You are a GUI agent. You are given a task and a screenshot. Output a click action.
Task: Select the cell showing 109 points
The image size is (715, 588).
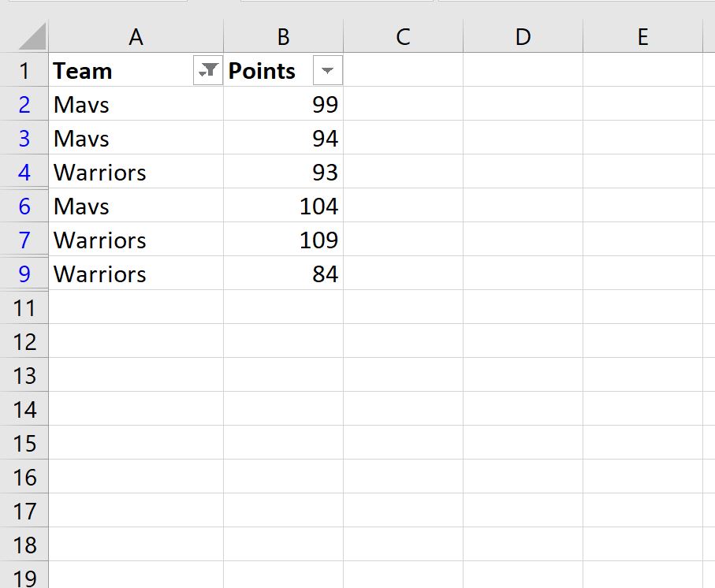click(283, 240)
